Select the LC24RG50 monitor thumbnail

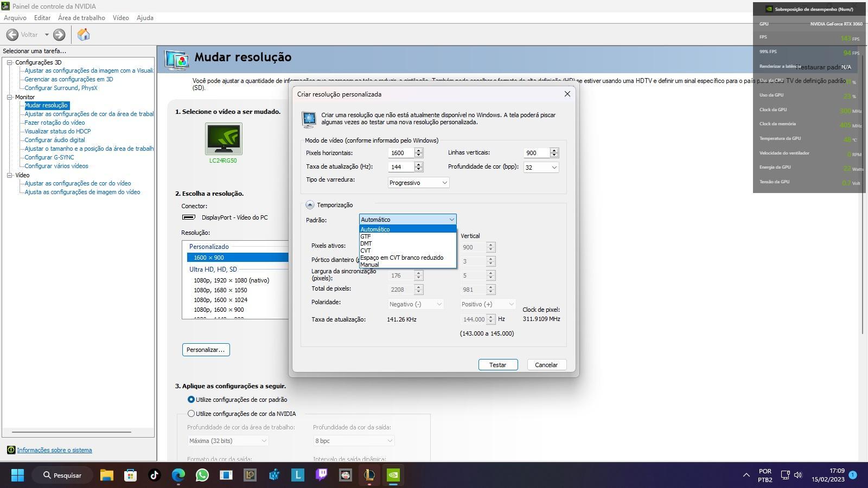coord(224,139)
